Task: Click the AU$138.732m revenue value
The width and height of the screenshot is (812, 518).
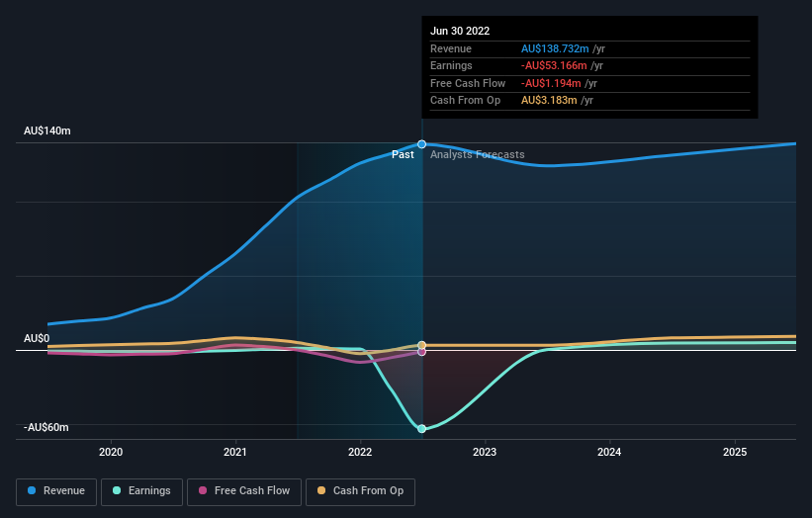Action: point(555,48)
